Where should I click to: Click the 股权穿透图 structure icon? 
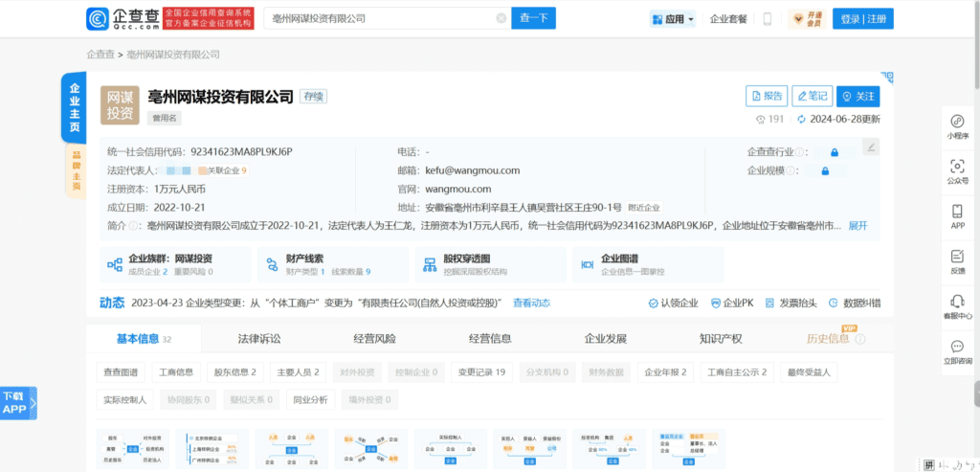coord(430,264)
